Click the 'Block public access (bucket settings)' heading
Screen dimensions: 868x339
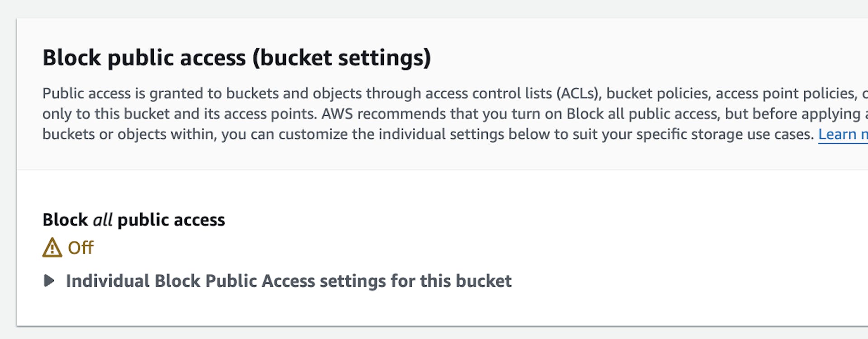(x=236, y=58)
